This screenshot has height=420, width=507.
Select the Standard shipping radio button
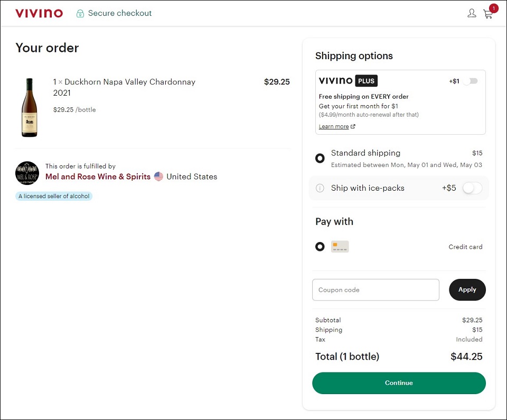[x=320, y=158]
